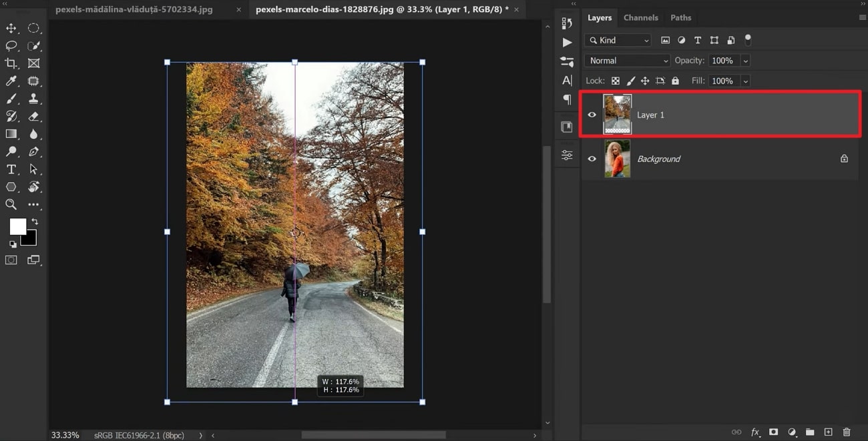Select the Background layer thumbnail

click(617, 159)
